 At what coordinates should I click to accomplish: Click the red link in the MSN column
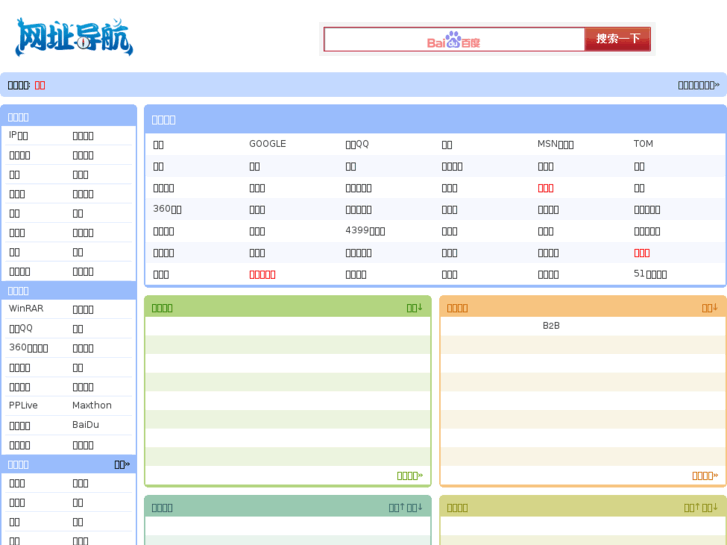(546, 188)
